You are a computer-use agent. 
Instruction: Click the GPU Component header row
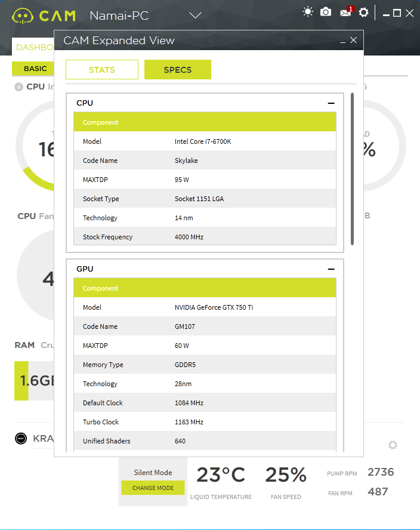click(205, 288)
